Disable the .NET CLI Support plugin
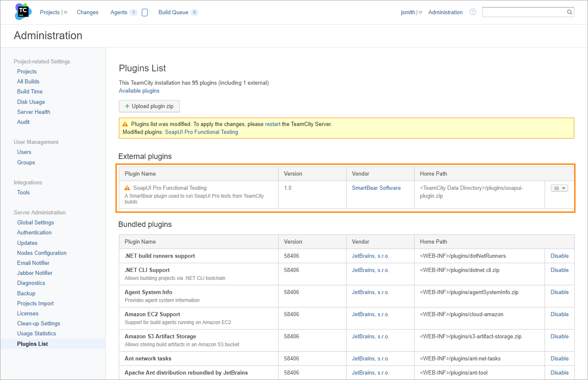Image resolution: width=588 pixels, height=380 pixels. [559, 270]
